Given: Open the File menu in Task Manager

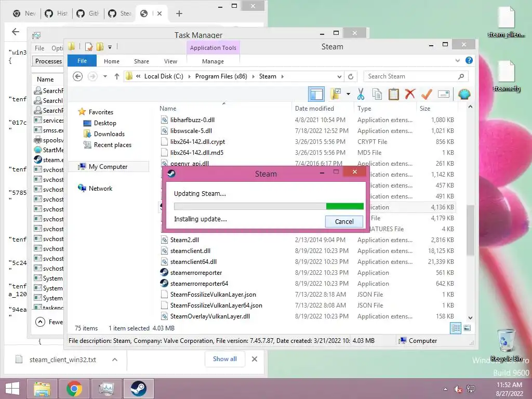Looking at the screenshot, I should (x=39, y=48).
